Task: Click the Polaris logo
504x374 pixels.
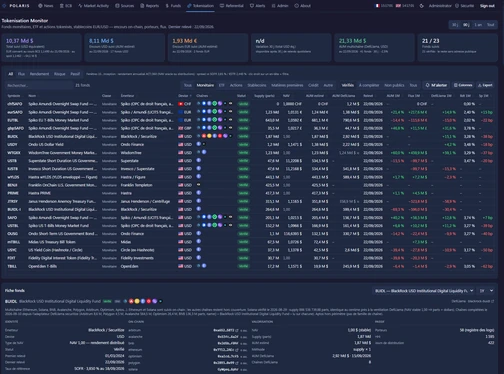Action: 17,6
